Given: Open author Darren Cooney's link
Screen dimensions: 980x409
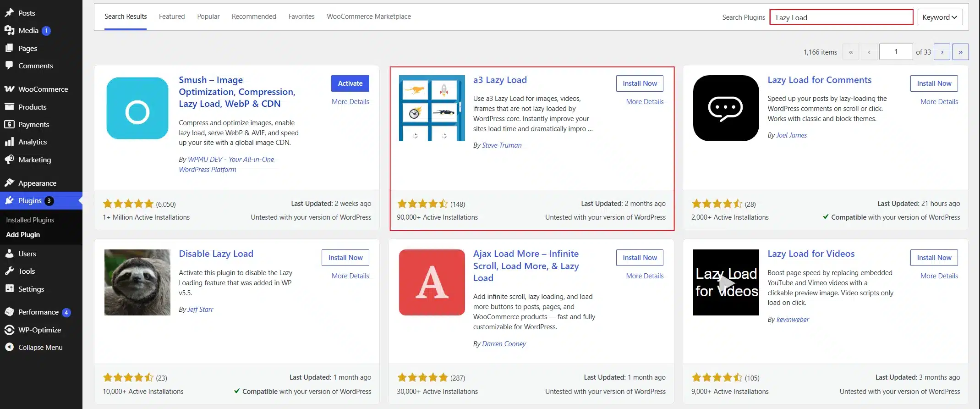Looking at the screenshot, I should click(504, 344).
